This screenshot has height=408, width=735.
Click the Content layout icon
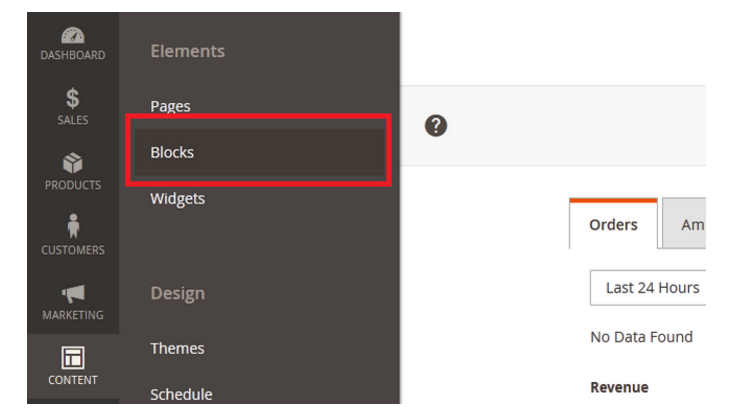tap(73, 358)
